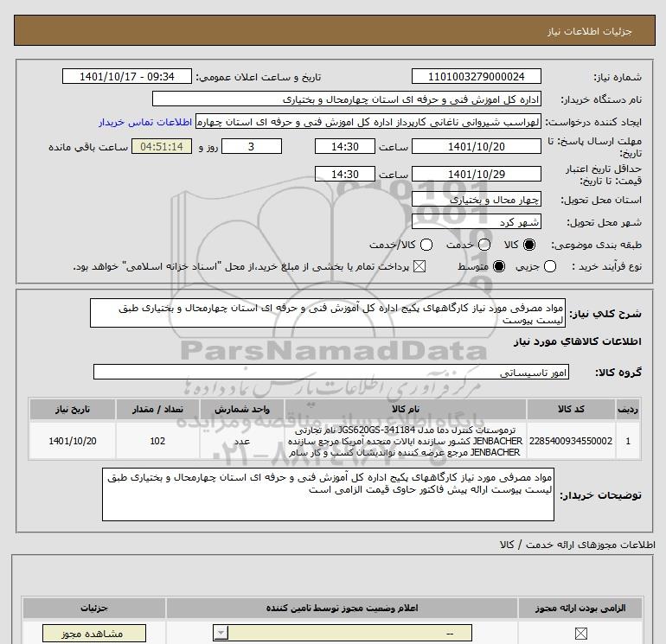This screenshot has height=644, width=666.
Task: Toggle the Islamic treasury payment checkbox
Action: coord(419,266)
